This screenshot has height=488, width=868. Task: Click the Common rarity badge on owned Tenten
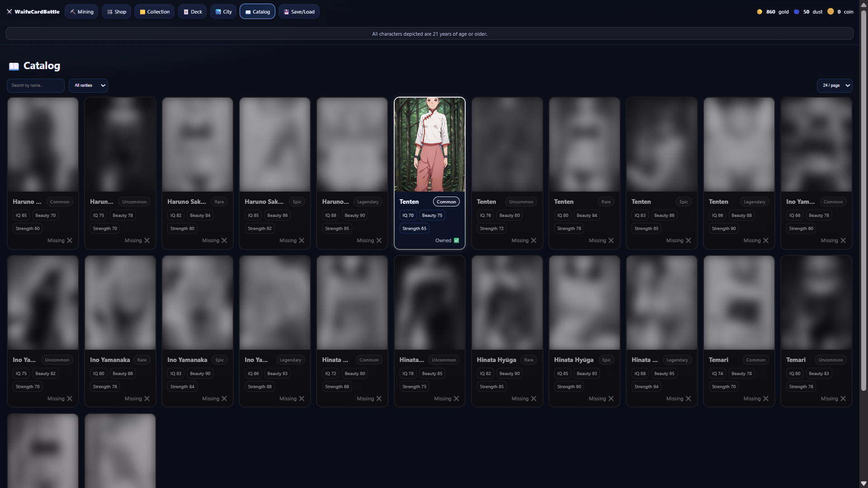[x=446, y=202]
